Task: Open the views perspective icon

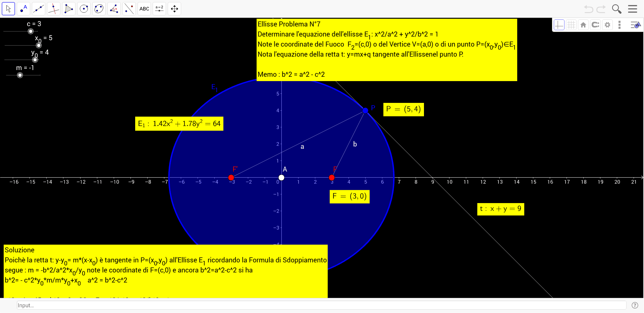Action: [x=635, y=25]
